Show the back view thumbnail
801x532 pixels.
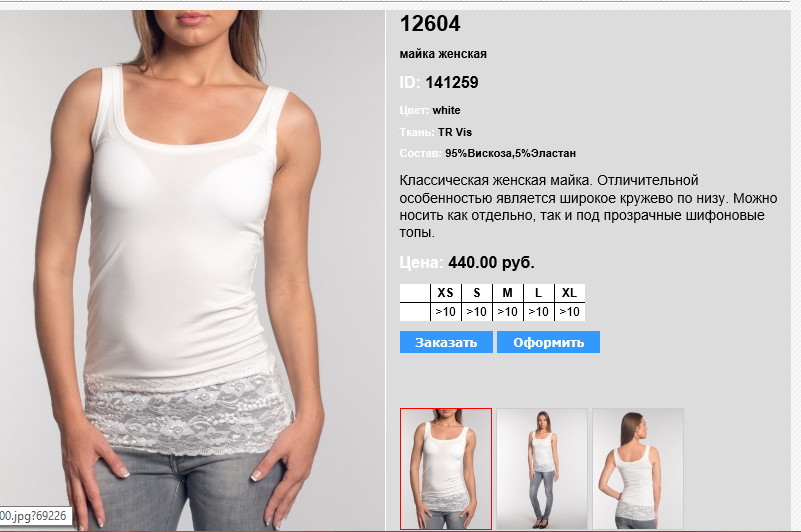(638, 469)
